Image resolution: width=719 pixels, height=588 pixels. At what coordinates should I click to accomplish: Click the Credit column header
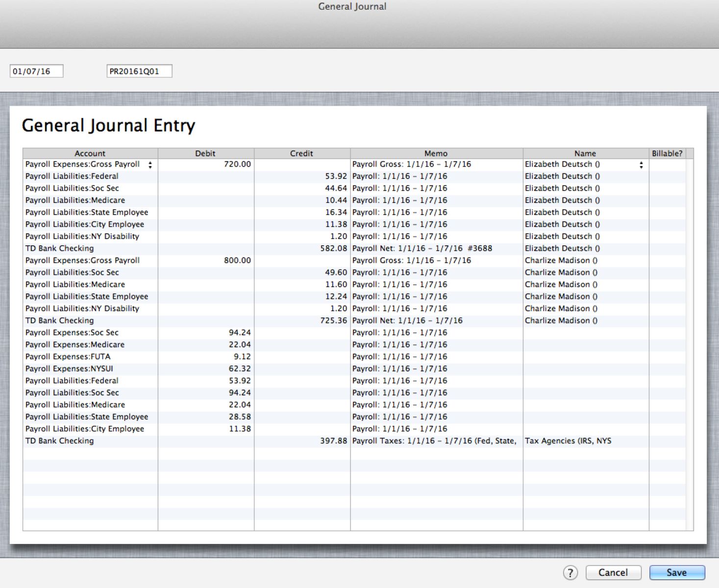[301, 153]
